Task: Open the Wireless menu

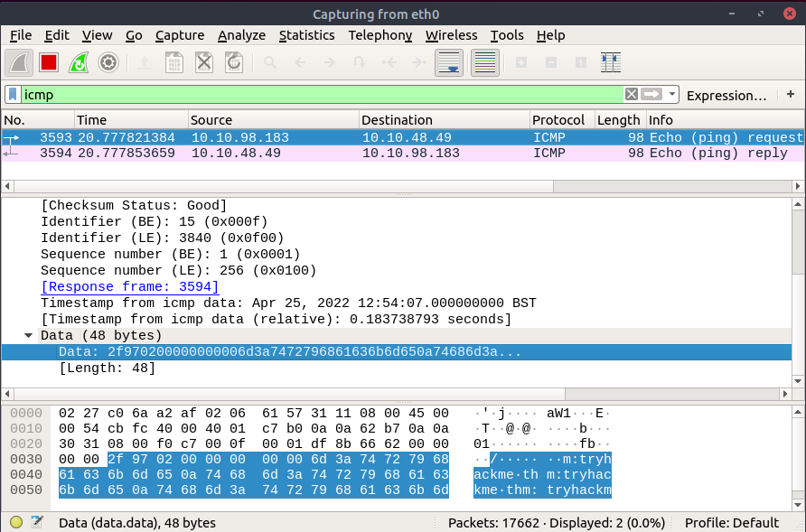Action: coord(451,35)
